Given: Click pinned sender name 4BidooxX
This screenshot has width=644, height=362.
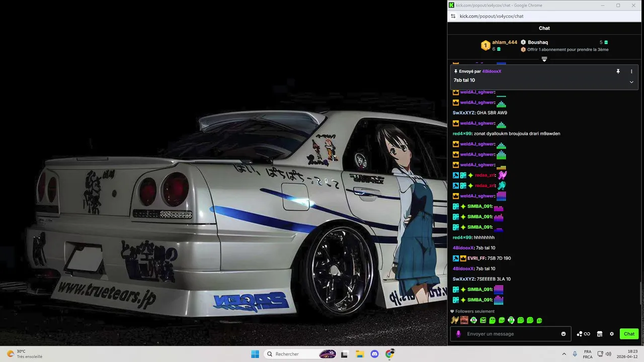Looking at the screenshot, I should tap(492, 71).
